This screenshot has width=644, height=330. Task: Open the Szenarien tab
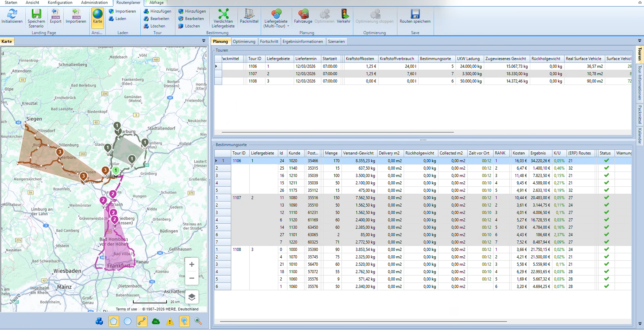click(336, 41)
